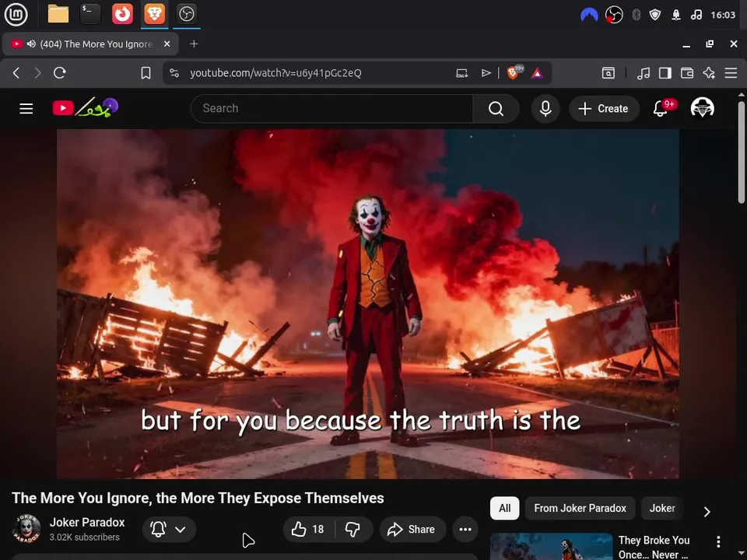The width and height of the screenshot is (747, 560).
Task: Mute the tab using its speaker icon
Action: 31,44
